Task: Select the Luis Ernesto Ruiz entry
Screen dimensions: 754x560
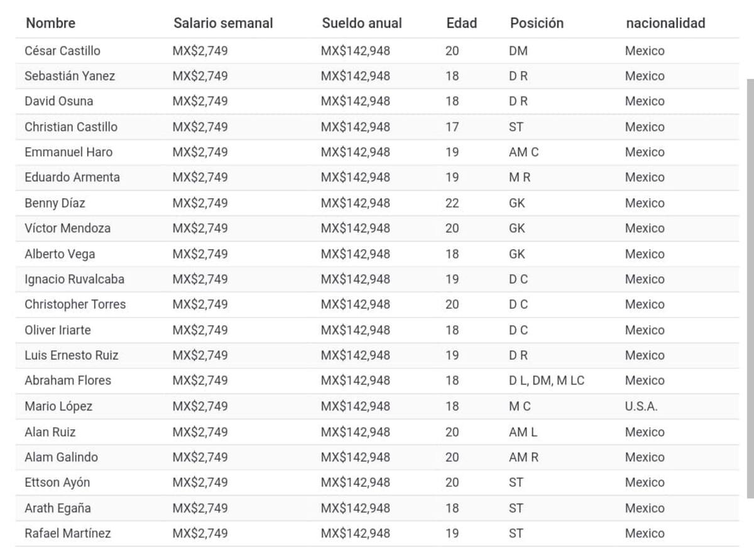Action: click(x=71, y=355)
